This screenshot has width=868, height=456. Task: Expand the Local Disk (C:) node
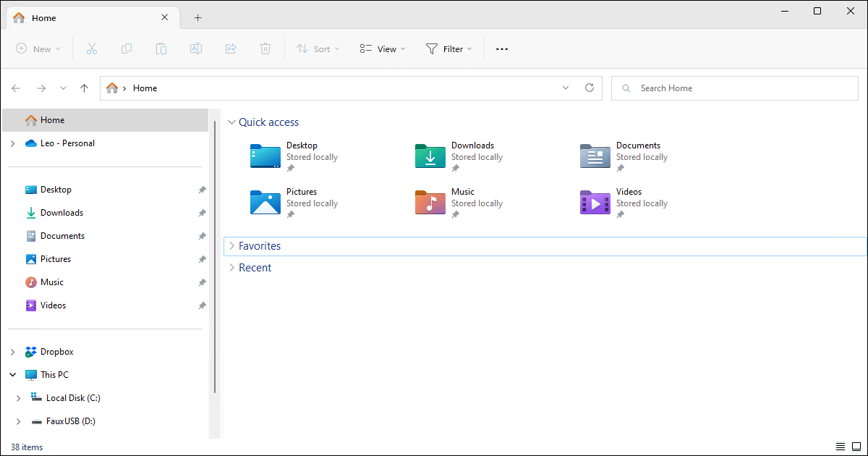[19, 398]
